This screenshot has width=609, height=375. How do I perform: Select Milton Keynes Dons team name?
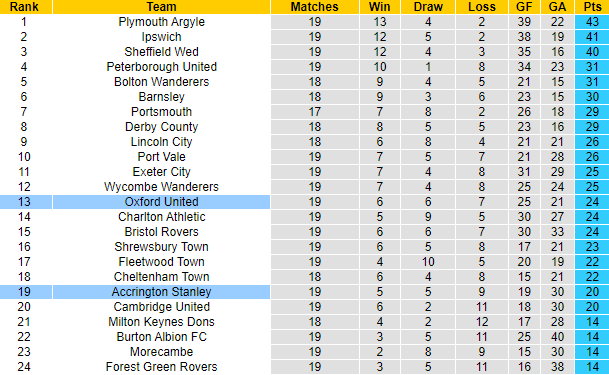[x=161, y=322]
